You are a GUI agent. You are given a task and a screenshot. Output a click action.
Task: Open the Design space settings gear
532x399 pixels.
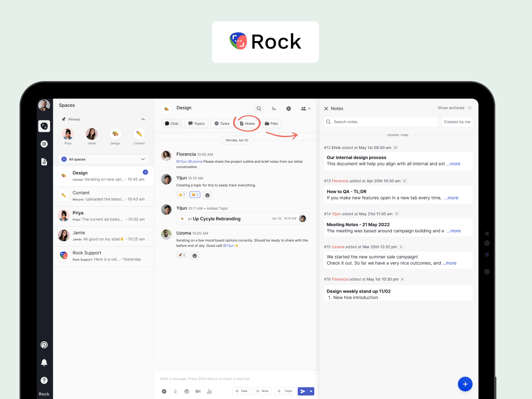[x=289, y=108]
